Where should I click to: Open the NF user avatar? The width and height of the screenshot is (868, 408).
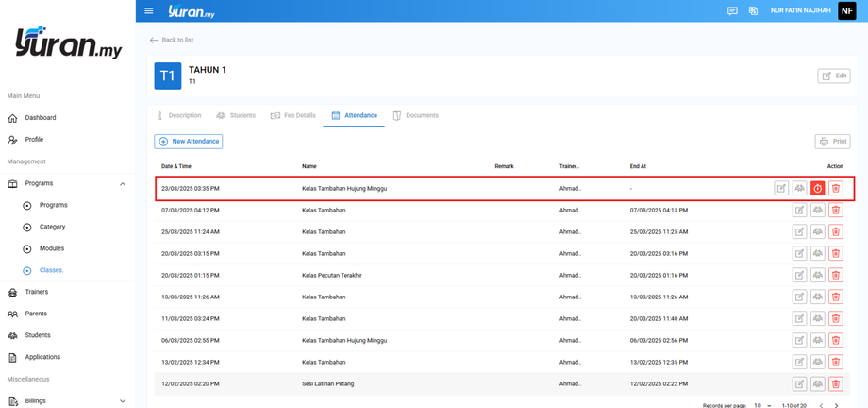846,11
